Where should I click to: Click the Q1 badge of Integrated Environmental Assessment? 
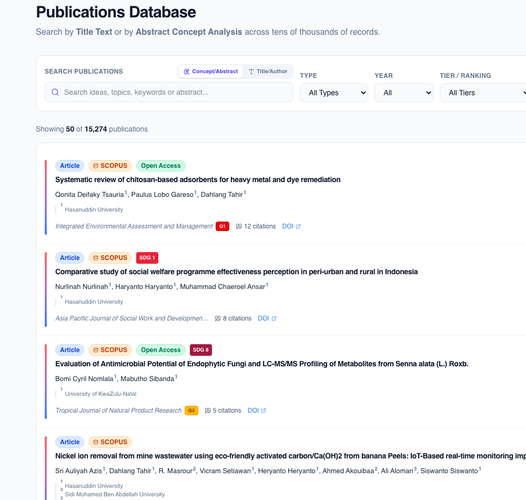(222, 226)
